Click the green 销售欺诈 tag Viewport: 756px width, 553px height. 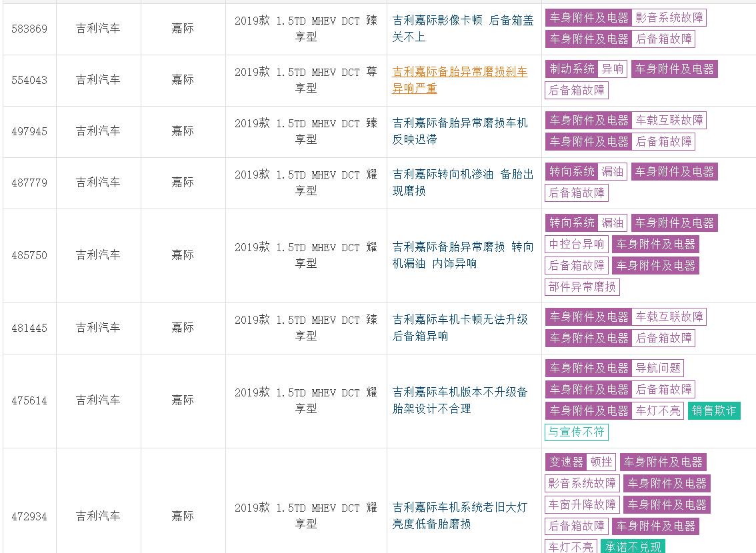[x=714, y=410]
